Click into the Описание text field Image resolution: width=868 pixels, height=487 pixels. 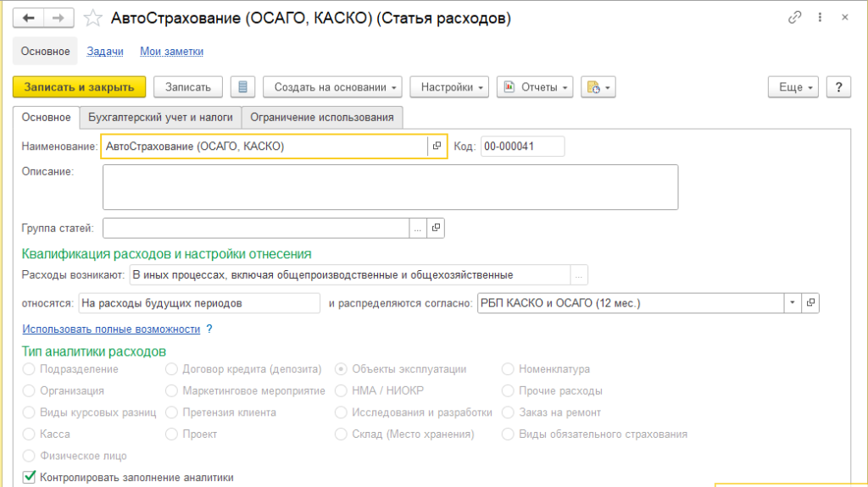pyautogui.click(x=390, y=186)
